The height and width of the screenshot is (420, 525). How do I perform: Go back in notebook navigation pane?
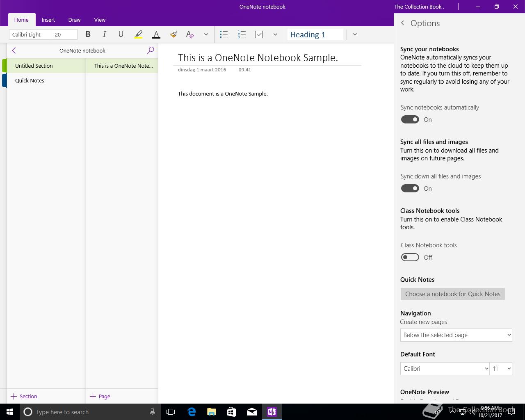[14, 50]
